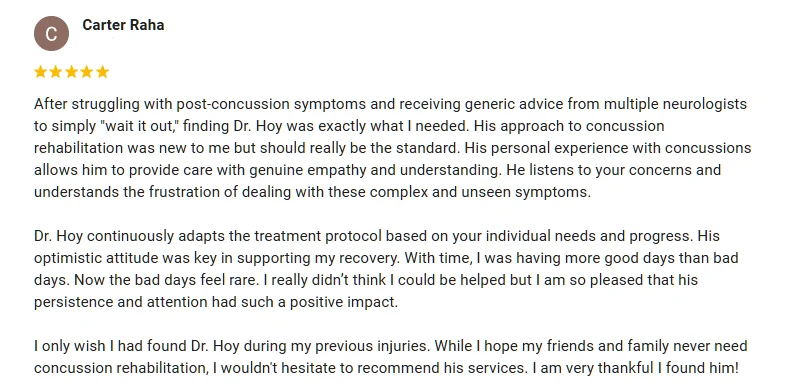Select the third star in the rating
Screen dimensions: 795x391
coord(71,72)
